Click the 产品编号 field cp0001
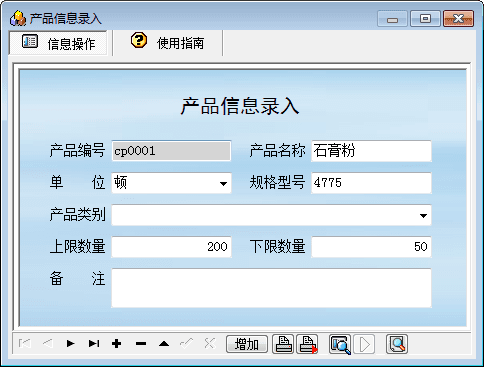 [x=171, y=151]
